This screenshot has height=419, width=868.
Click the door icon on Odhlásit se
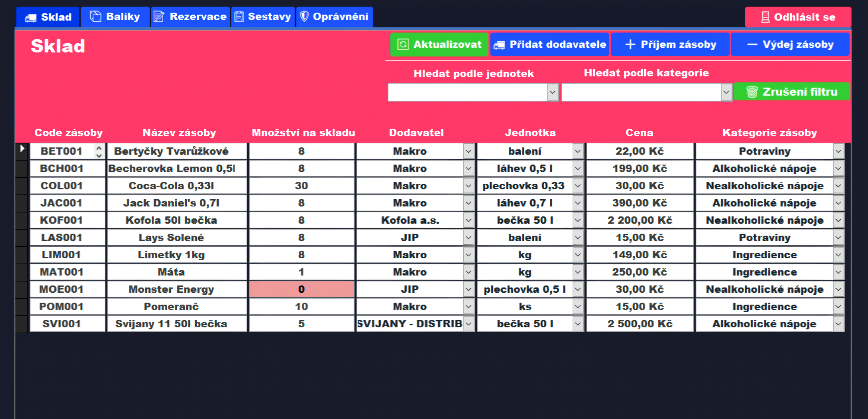(765, 17)
